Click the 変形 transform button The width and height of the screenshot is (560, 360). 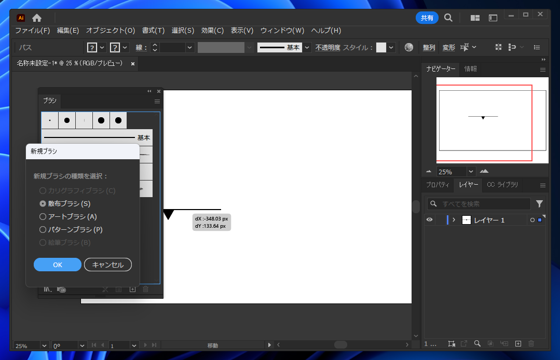(x=449, y=48)
